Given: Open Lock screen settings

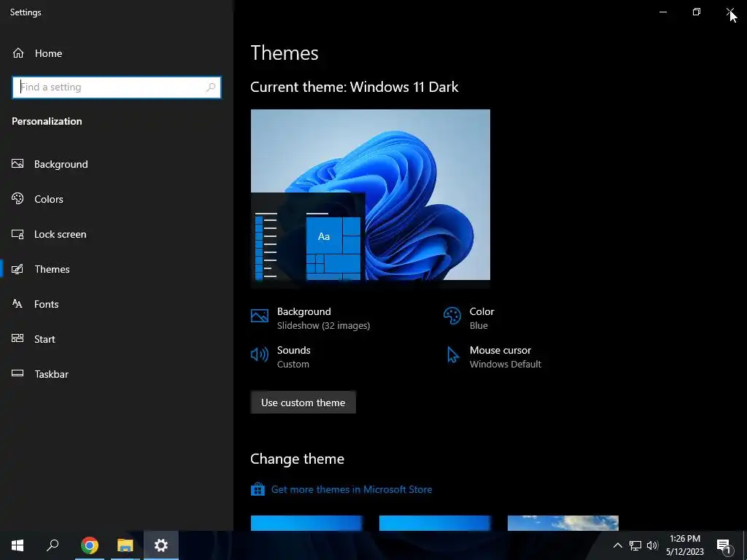Looking at the screenshot, I should point(60,234).
